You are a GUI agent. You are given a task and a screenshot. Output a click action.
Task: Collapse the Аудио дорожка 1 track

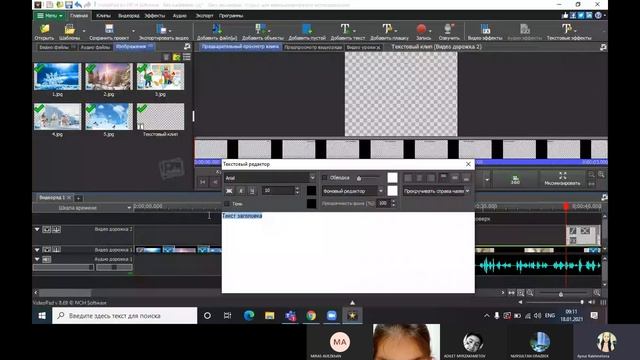click(x=37, y=259)
